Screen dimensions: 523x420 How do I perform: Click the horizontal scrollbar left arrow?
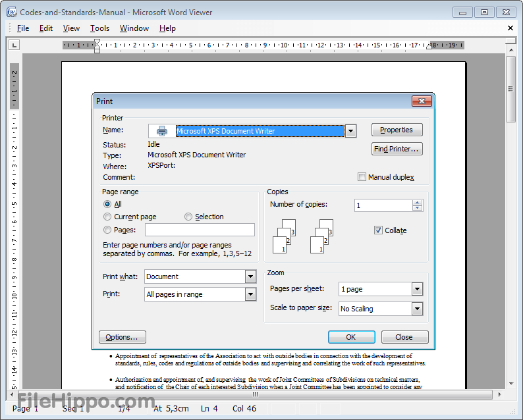[x=12, y=394]
